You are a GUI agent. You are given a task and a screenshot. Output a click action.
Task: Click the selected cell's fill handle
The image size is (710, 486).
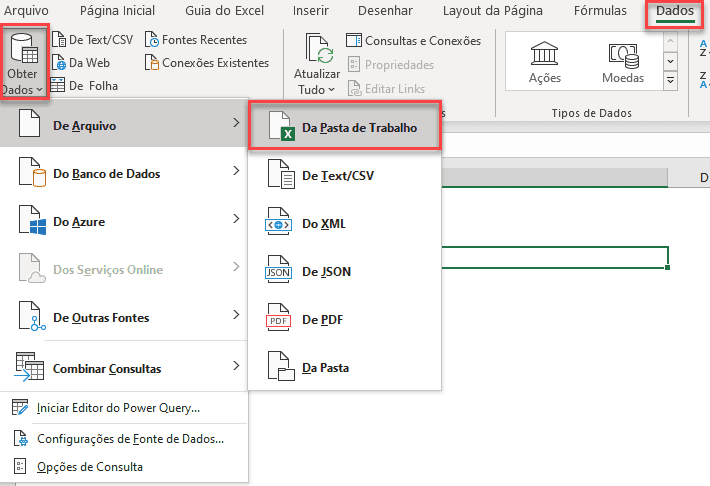[x=667, y=268]
